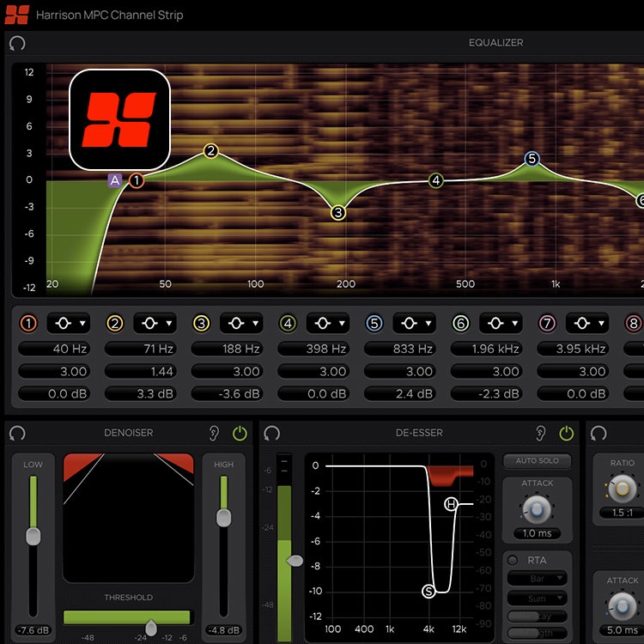Open the RTA Bar display dropdown
The height and width of the screenshot is (644, 644).
tap(537, 579)
